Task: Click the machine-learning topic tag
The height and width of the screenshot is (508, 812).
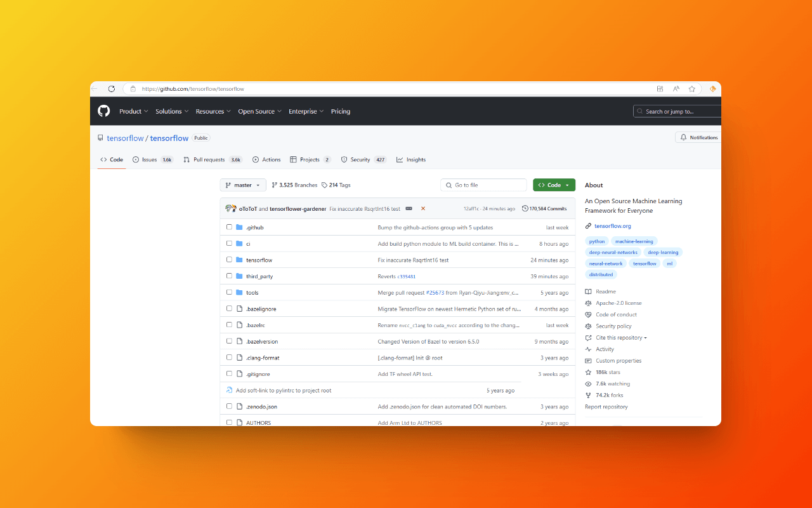Action: pos(634,241)
